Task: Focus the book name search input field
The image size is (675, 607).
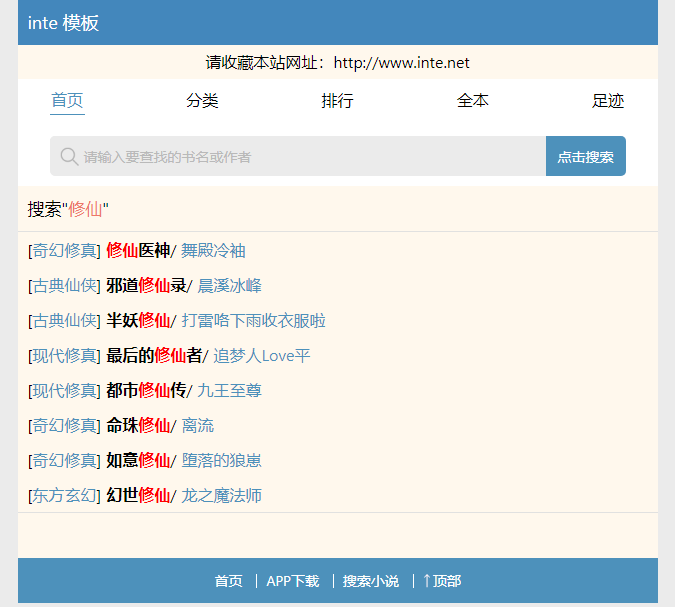Action: click(300, 157)
